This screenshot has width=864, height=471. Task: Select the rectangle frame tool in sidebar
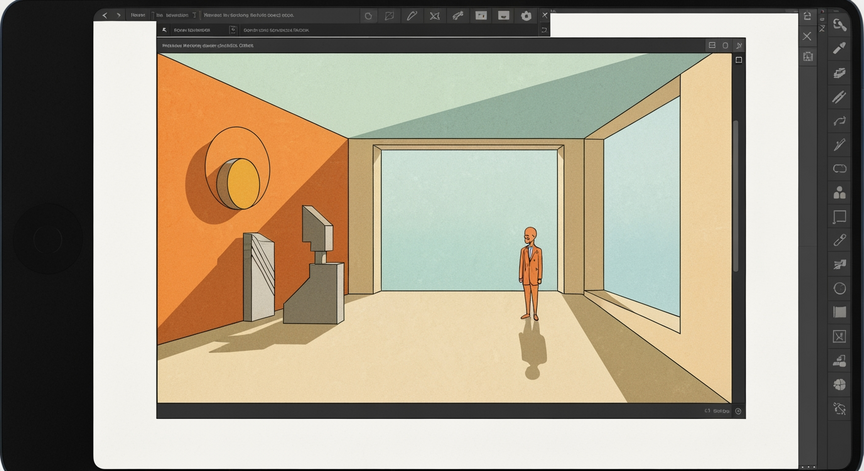(x=839, y=216)
